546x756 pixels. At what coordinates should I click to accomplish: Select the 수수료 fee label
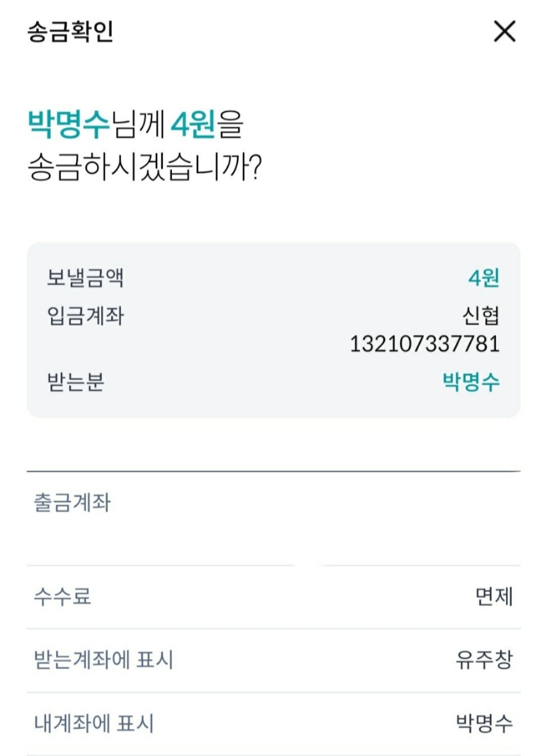pyautogui.click(x=62, y=597)
